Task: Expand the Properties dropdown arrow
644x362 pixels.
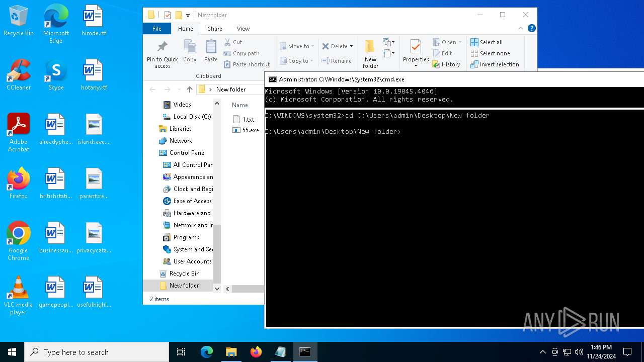Action: tap(416, 66)
